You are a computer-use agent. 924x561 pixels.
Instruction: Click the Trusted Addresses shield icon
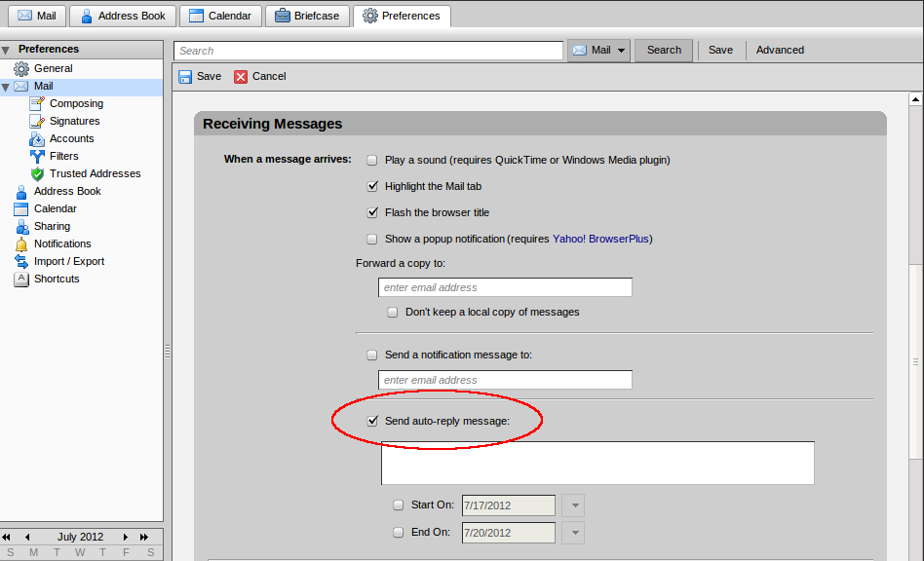coord(37,174)
